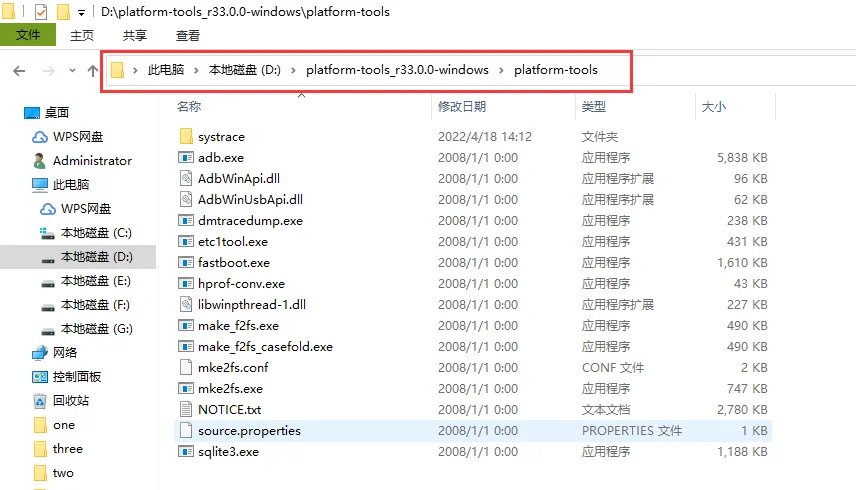Select 此电脑 in the navigation pane

click(x=71, y=185)
